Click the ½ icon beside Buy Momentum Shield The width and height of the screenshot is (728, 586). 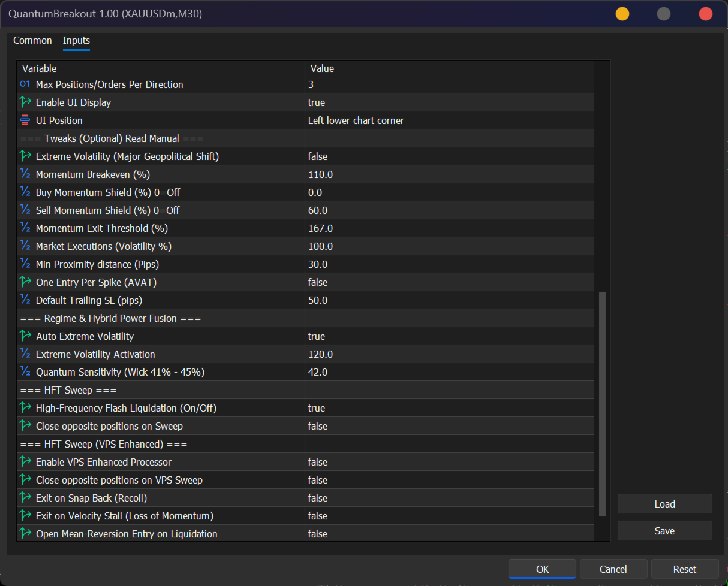pos(25,192)
